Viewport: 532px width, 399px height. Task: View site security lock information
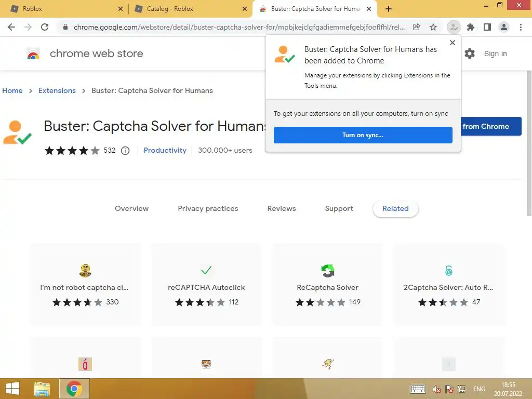click(x=65, y=27)
